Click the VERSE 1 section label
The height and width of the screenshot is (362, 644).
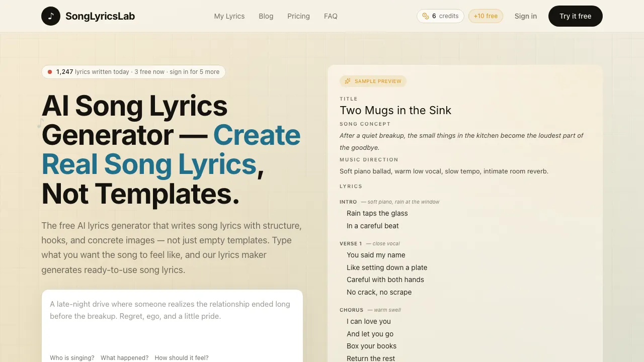[x=351, y=243]
